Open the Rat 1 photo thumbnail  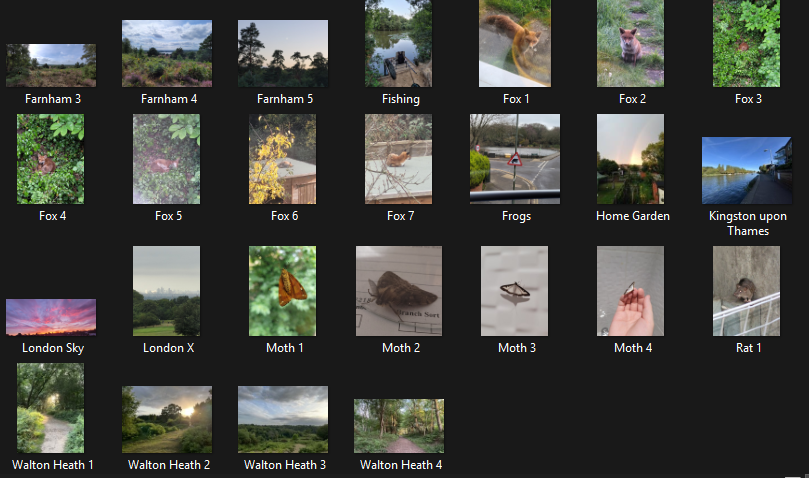pyautogui.click(x=747, y=291)
